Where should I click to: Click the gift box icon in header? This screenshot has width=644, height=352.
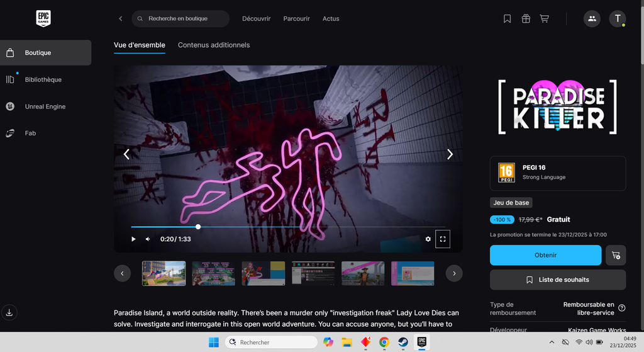pyautogui.click(x=526, y=19)
